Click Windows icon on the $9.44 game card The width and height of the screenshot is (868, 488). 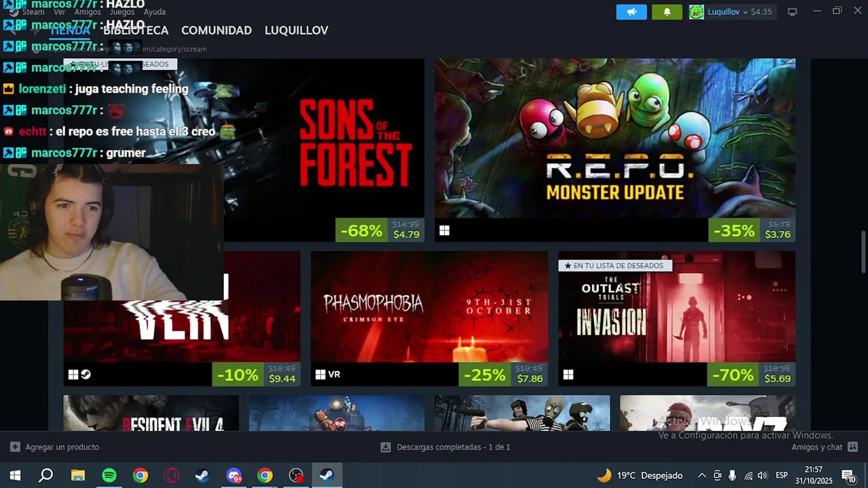coord(73,374)
